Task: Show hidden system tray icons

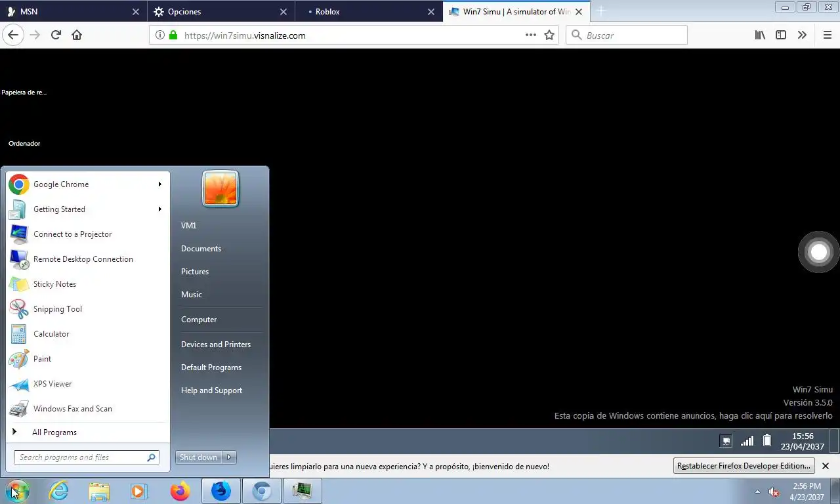Action: (x=757, y=492)
